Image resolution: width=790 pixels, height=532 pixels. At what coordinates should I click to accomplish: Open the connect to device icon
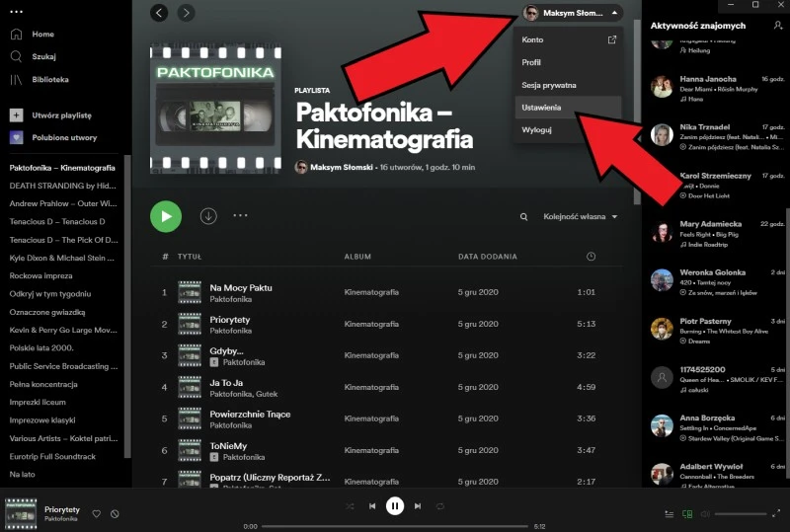click(x=687, y=514)
